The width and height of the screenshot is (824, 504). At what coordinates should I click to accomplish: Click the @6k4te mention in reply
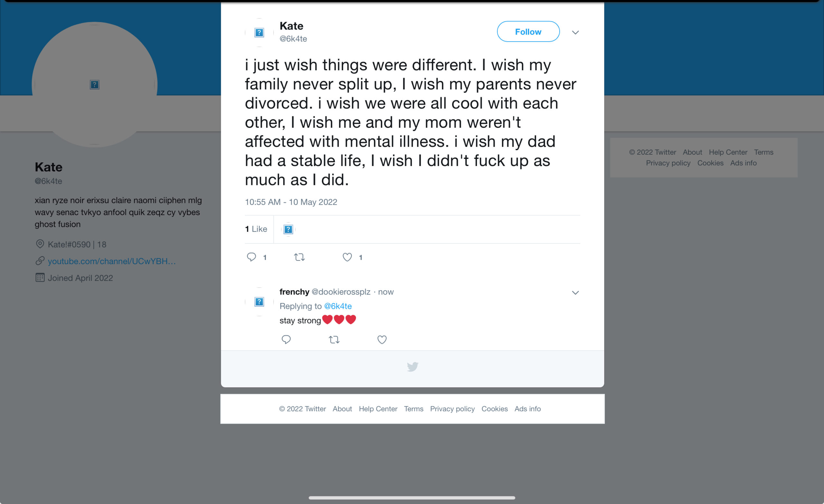[x=338, y=306]
